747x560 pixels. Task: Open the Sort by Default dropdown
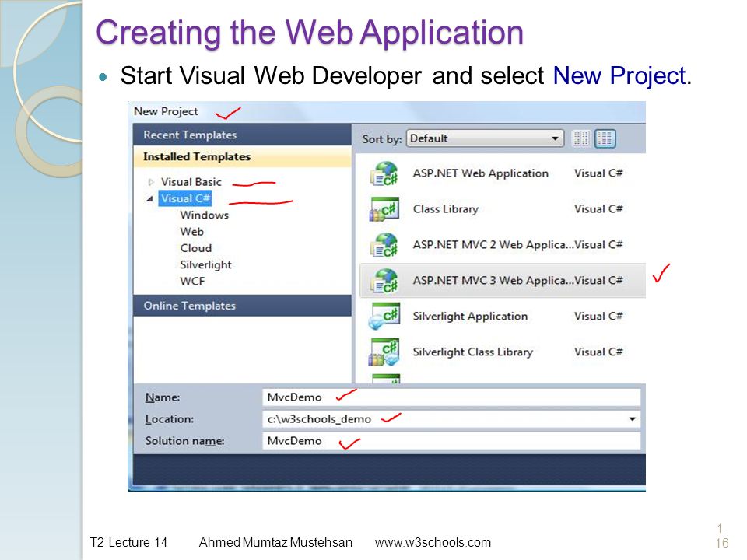[x=485, y=138]
